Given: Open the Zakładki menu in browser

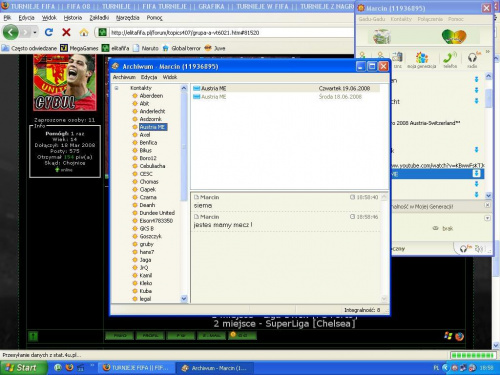Looking at the screenshot, I should point(99,18).
